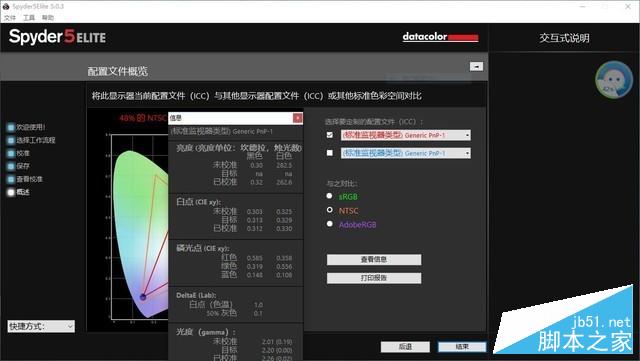Select the sRGB comparison radio button
Image resolution: width=640 pixels, height=361 pixels.
329,196
